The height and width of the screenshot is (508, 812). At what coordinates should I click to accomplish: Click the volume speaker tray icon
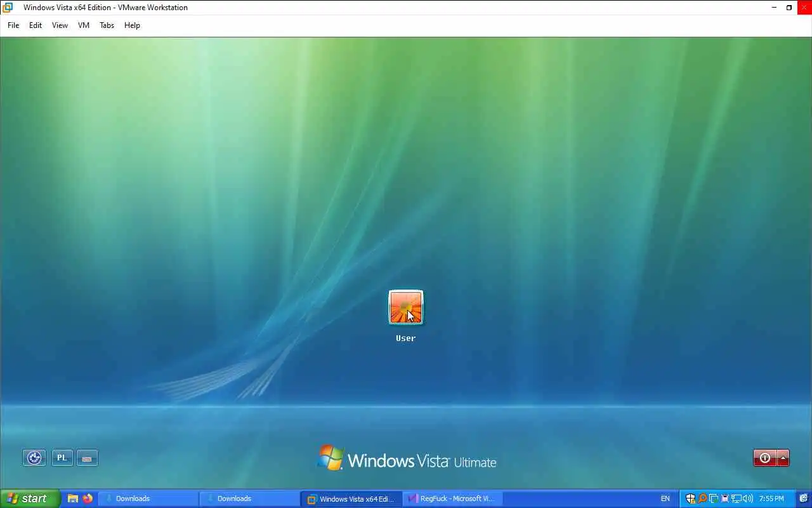(x=748, y=498)
